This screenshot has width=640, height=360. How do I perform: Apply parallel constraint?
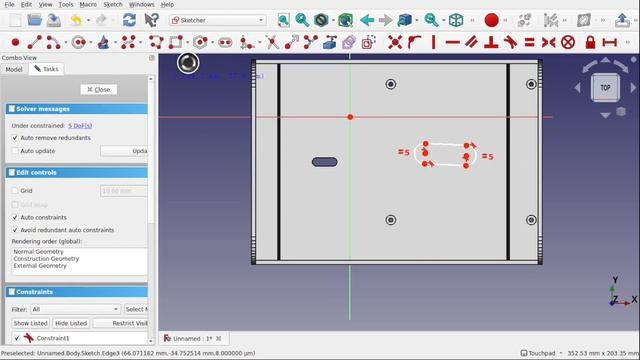472,42
